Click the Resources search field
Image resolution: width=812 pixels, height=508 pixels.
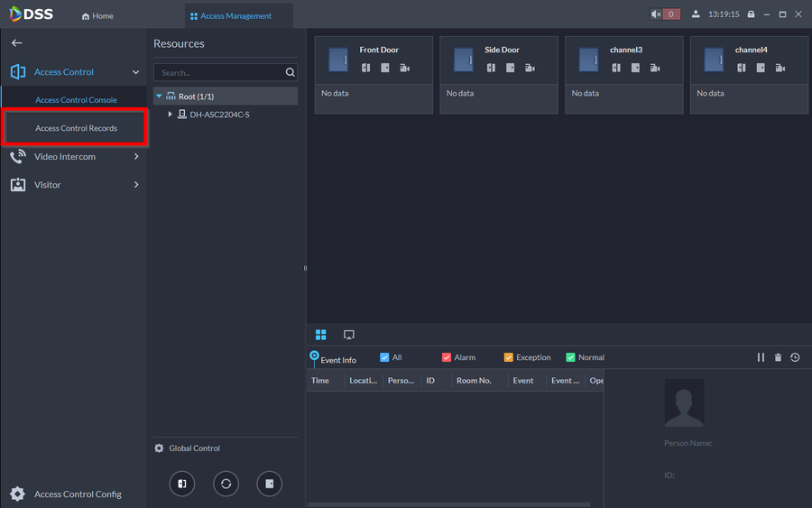pyautogui.click(x=218, y=73)
